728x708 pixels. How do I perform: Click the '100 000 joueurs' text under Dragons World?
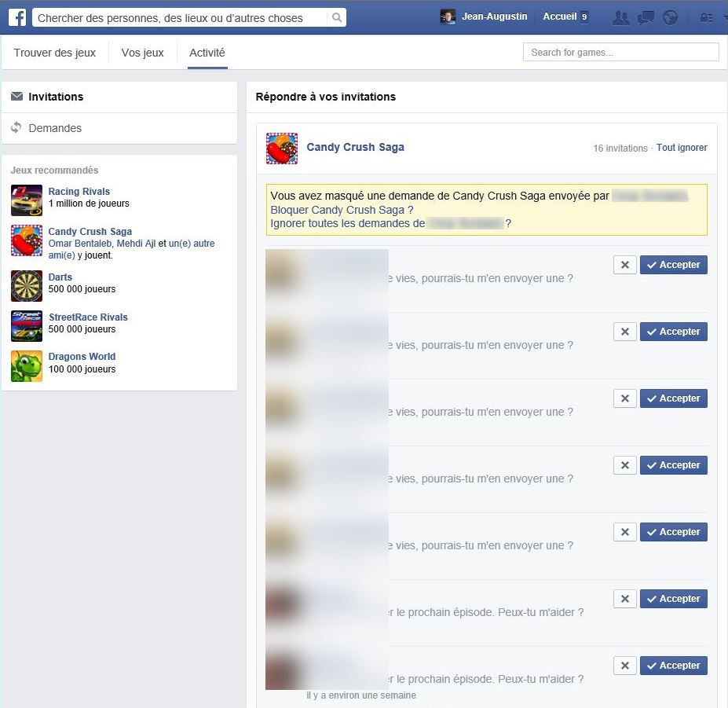click(x=82, y=369)
